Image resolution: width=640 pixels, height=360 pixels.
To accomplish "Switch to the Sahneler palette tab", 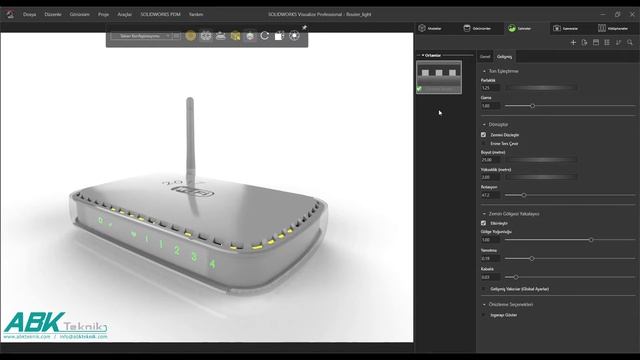I will (520, 28).
